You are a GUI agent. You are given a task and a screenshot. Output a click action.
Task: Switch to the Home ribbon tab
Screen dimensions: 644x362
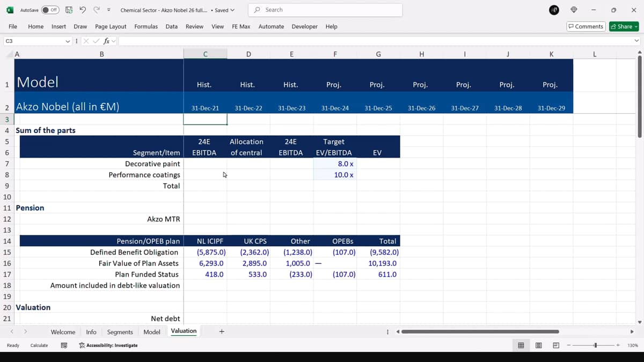coord(35,26)
